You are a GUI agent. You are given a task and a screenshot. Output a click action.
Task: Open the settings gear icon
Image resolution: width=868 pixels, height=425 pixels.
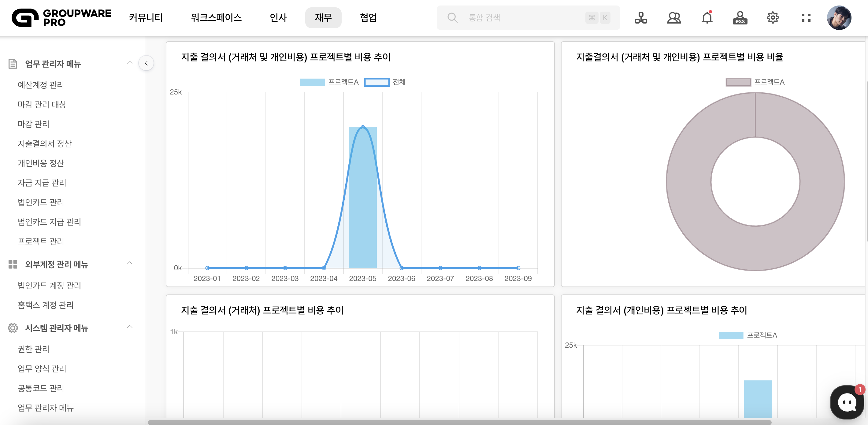click(x=773, y=17)
